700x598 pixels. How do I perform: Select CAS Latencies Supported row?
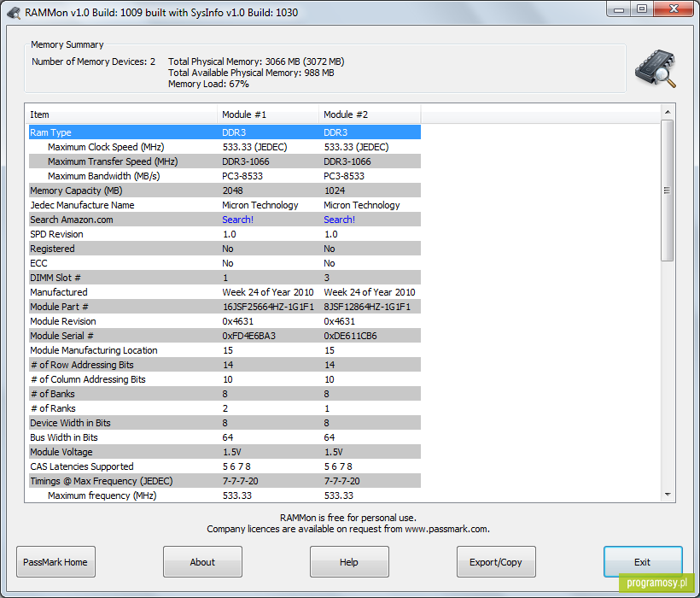pos(225,466)
